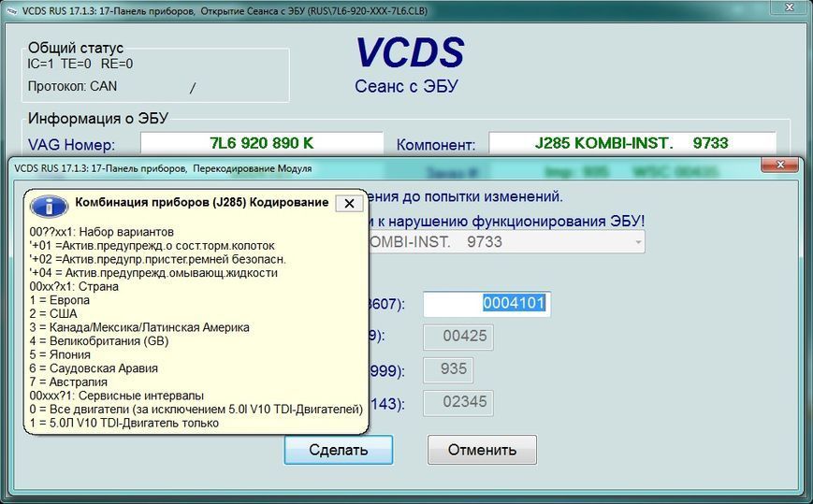This screenshot has width=813, height=504.
Task: Click the 'IC=1 TE=0 RE=0' status text
Action: point(80,64)
